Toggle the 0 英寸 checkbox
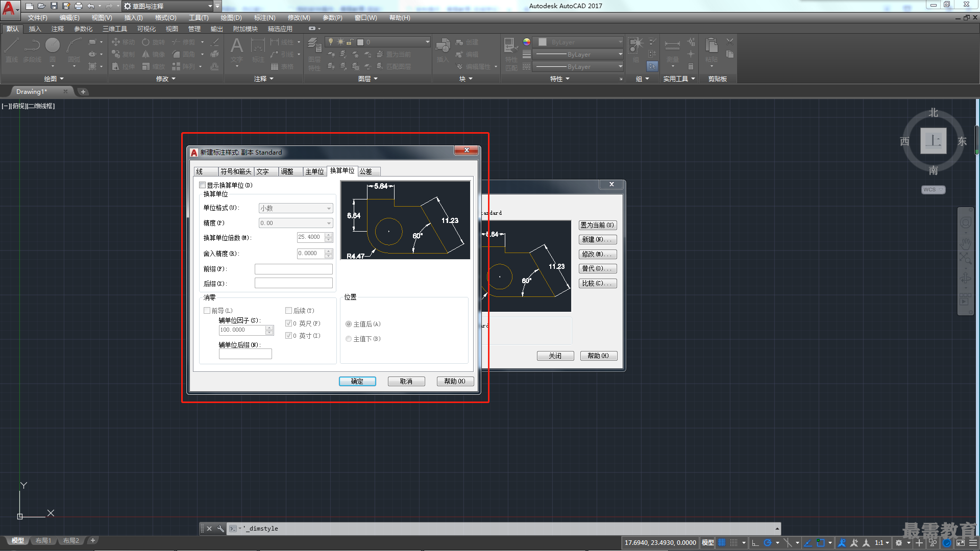 288,336
